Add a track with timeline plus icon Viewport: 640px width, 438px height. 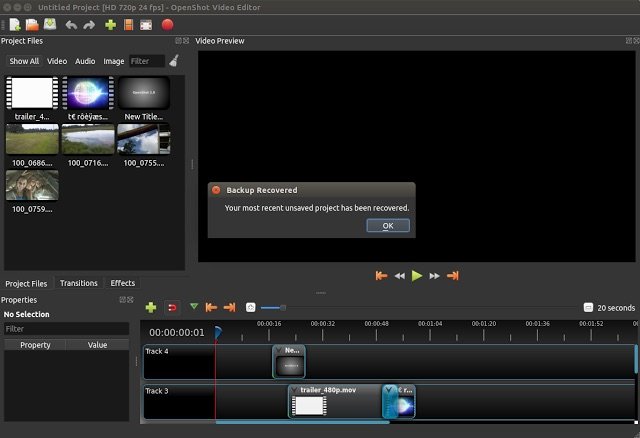pos(151,308)
